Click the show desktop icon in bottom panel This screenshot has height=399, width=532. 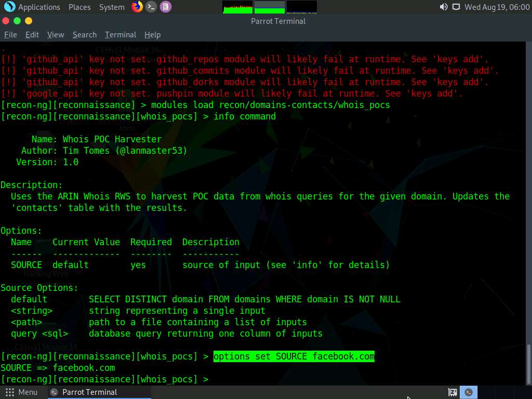(x=453, y=392)
